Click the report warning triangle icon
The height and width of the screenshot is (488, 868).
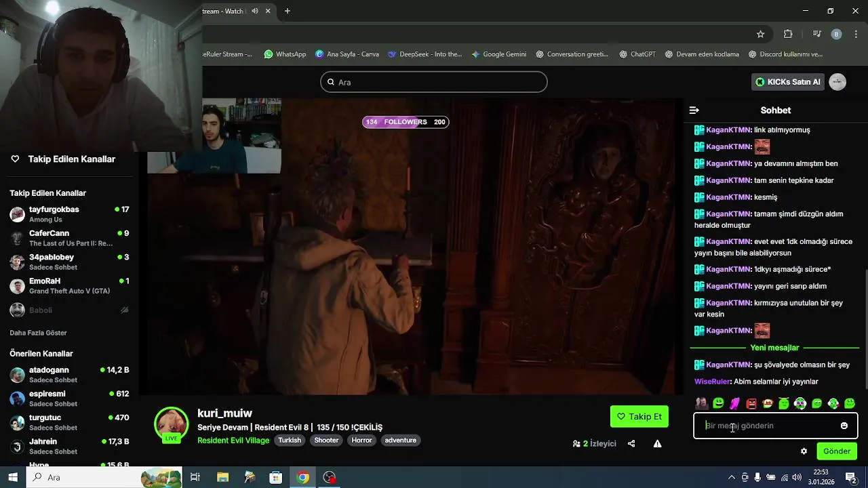[657, 443]
